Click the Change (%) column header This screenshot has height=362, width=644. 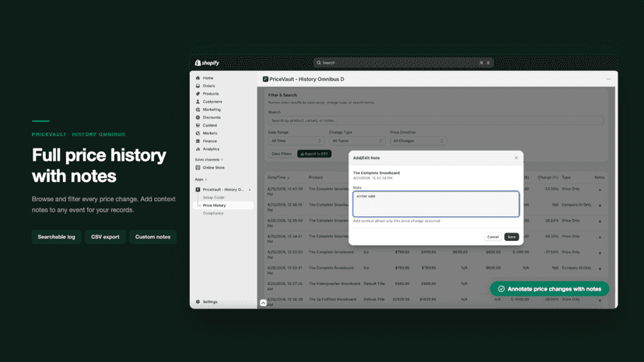click(548, 177)
